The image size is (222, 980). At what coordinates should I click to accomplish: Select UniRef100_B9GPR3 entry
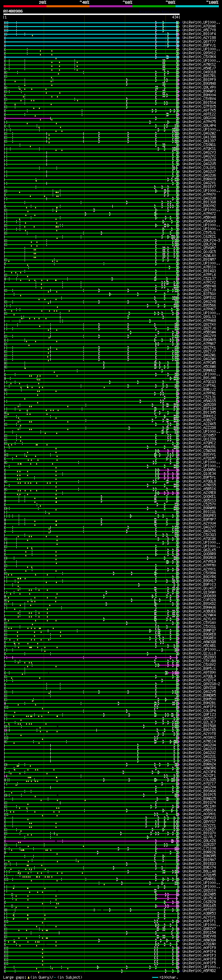(199, 516)
